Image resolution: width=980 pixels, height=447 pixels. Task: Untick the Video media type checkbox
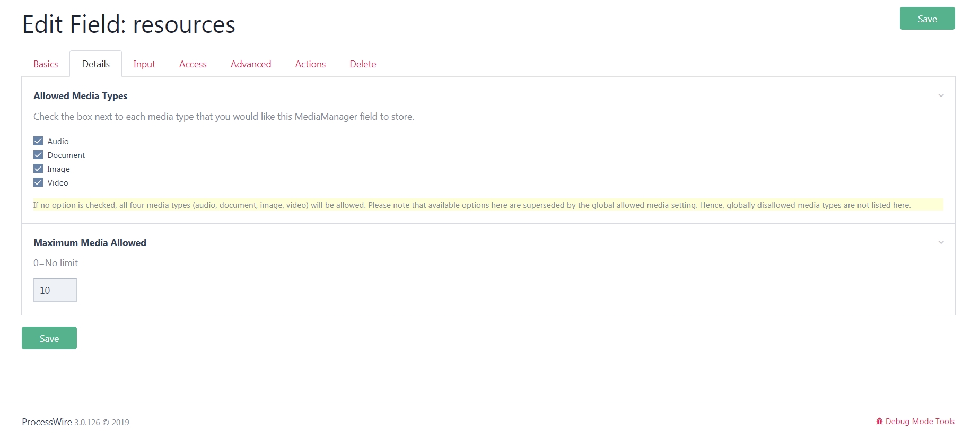38,182
